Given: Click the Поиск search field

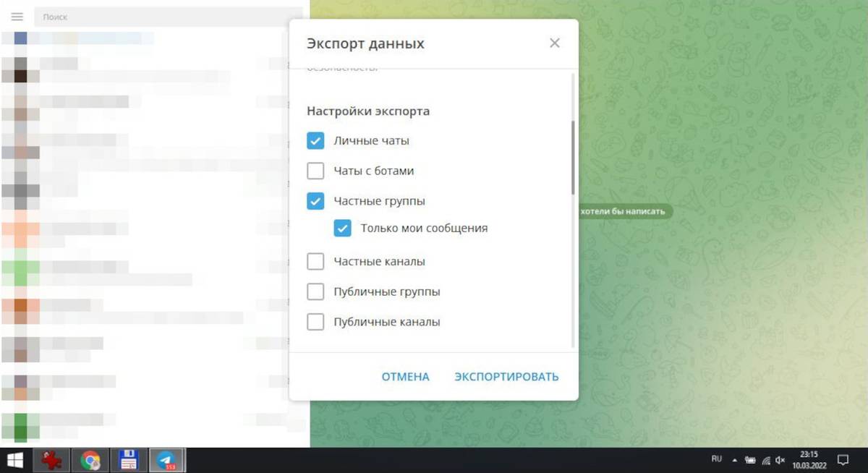Looking at the screenshot, I should 168,17.
